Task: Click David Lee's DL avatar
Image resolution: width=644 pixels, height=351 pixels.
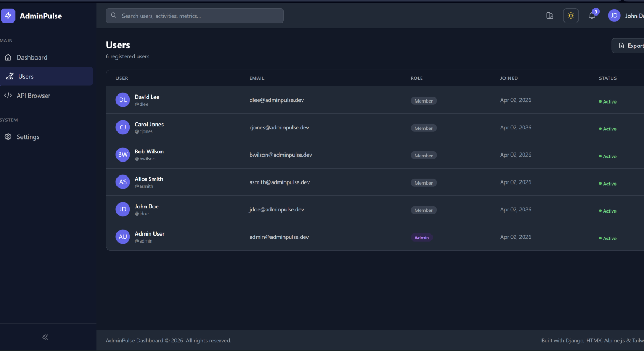Action: (x=123, y=100)
